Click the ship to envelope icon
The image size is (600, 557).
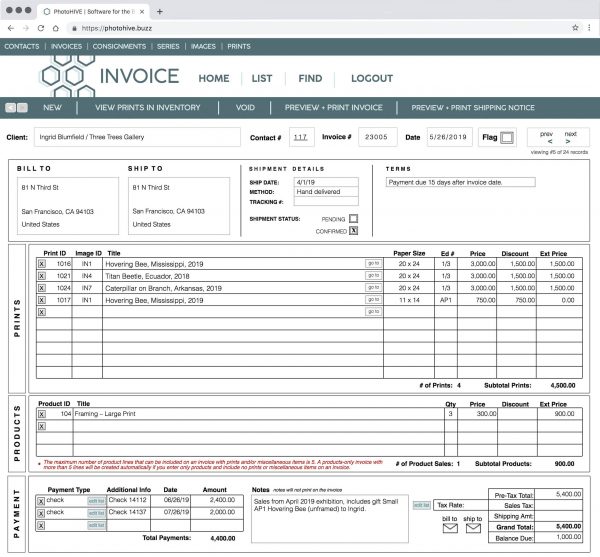472,528
